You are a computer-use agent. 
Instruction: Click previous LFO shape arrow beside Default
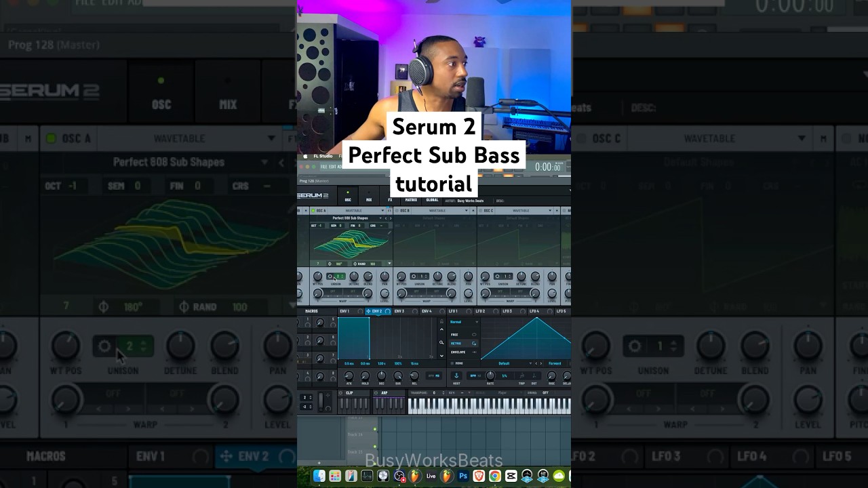[x=536, y=363]
